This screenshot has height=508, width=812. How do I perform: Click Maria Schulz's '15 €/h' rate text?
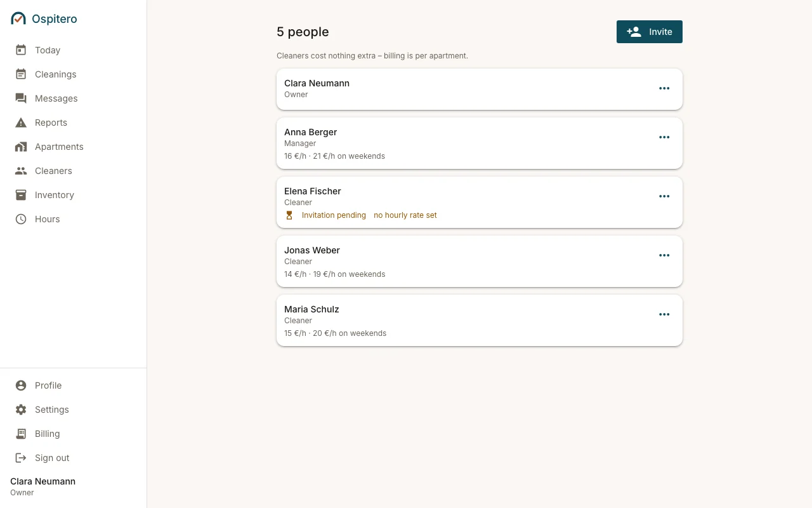pos(295,333)
